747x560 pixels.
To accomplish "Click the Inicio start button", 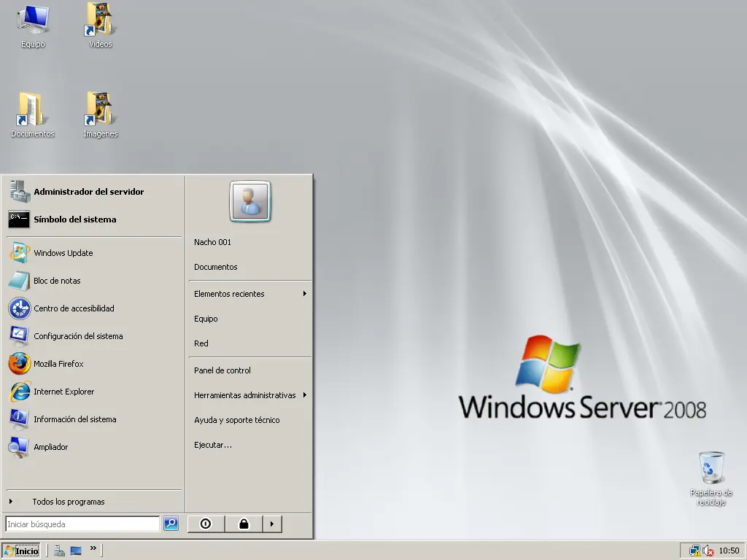I will click(21, 551).
